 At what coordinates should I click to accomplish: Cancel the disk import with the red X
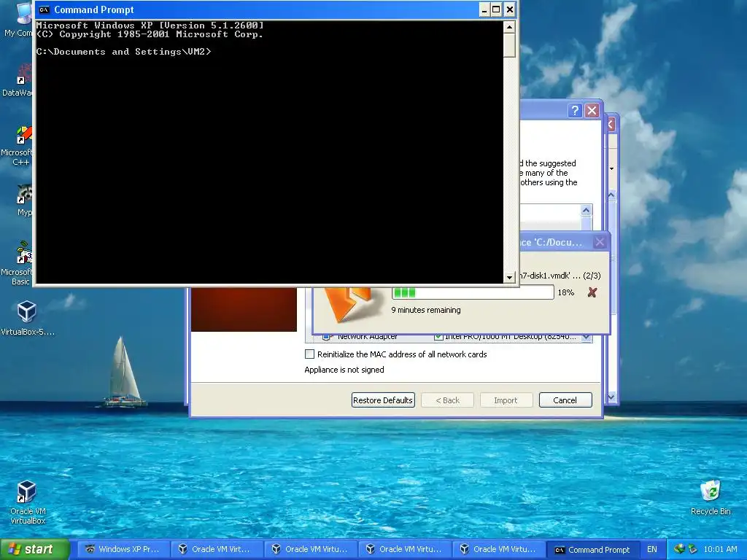(x=592, y=292)
